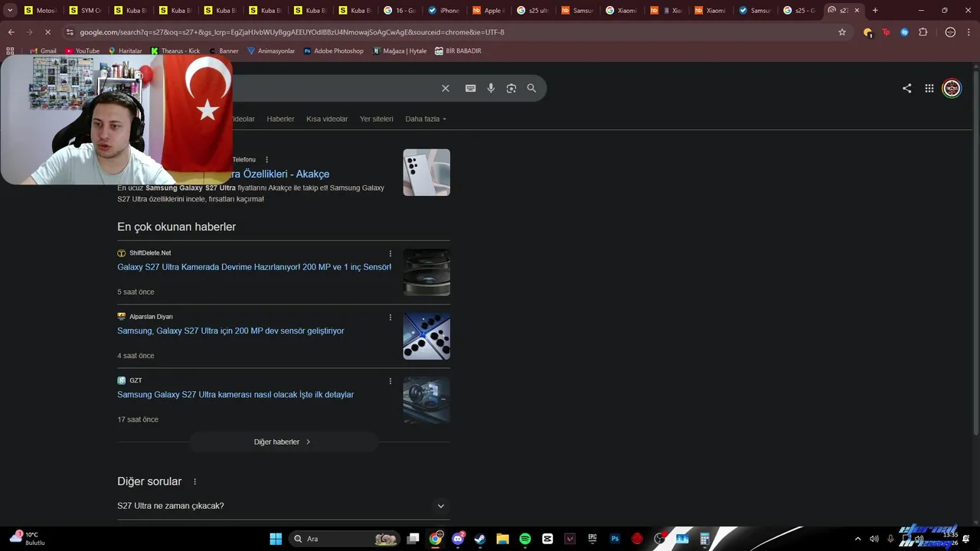Open Steam from the taskbar
This screenshot has height=551, width=980.
coord(480,539)
